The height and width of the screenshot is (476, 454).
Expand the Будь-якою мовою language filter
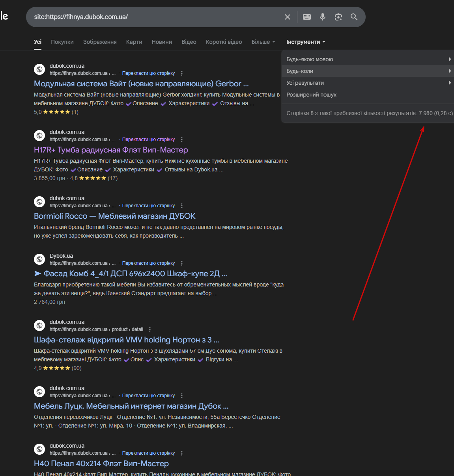pos(368,59)
